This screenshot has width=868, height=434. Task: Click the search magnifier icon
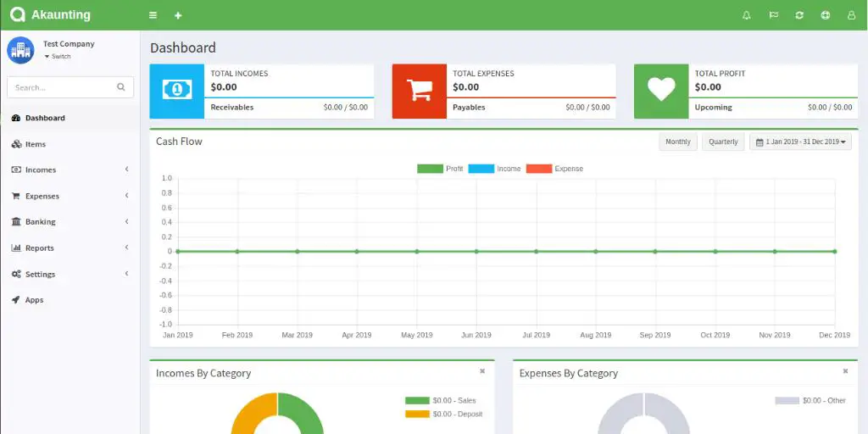coord(120,87)
